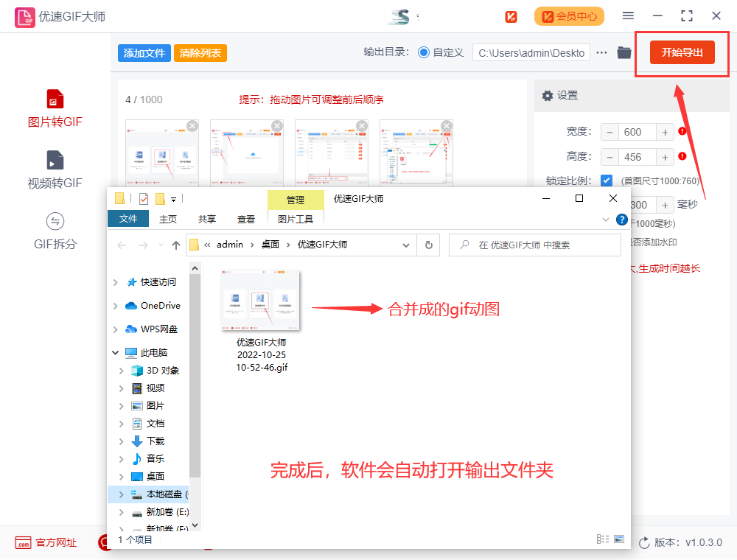The height and width of the screenshot is (560, 737).
Task: Click the red warning icon beside 高度
Action: coord(682,156)
